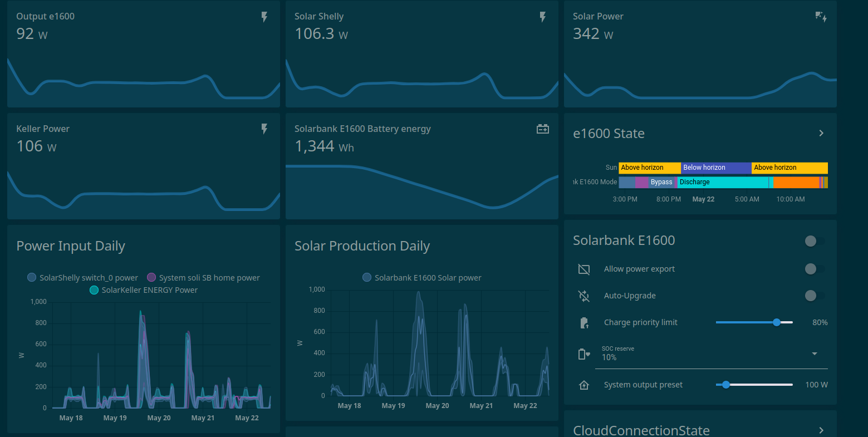
Task: Toggle the Solarbank E1600 header switch
Action: (815, 241)
